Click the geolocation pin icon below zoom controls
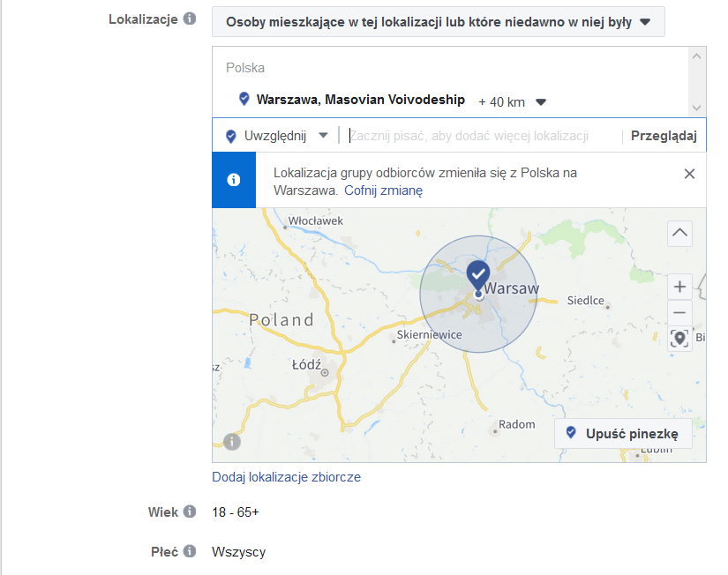 click(679, 339)
